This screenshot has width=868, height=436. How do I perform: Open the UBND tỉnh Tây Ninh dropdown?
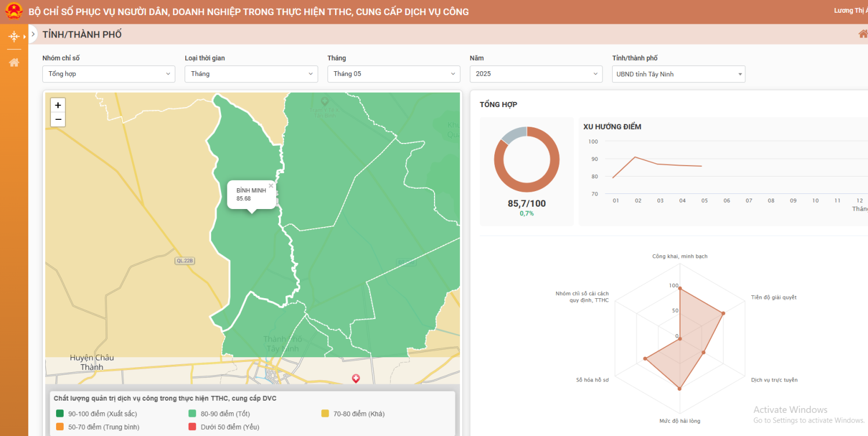tap(679, 74)
